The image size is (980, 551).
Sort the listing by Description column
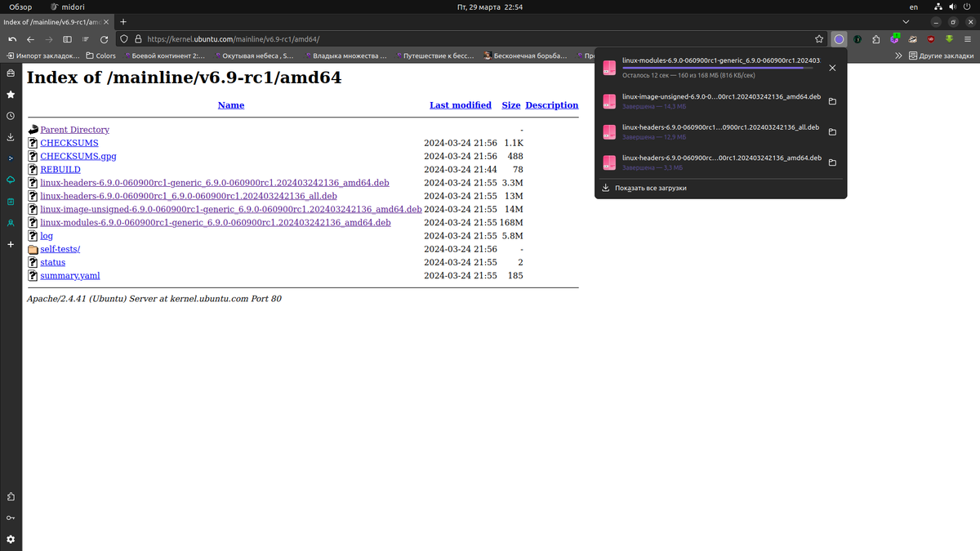point(552,105)
